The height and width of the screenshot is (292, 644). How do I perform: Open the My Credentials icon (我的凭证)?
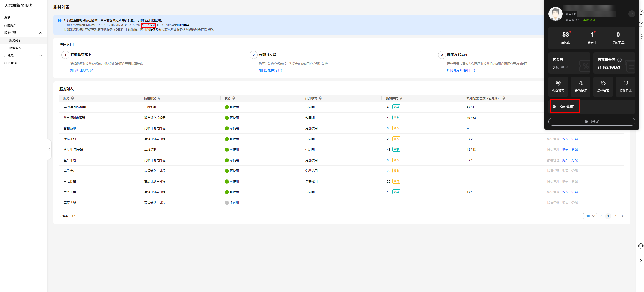tap(580, 86)
